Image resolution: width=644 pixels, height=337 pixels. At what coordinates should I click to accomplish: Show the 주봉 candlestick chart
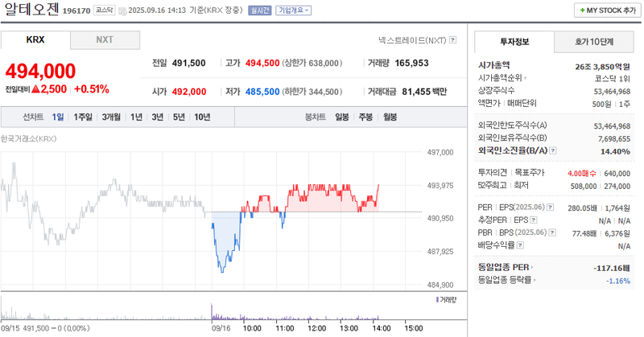tap(365, 117)
